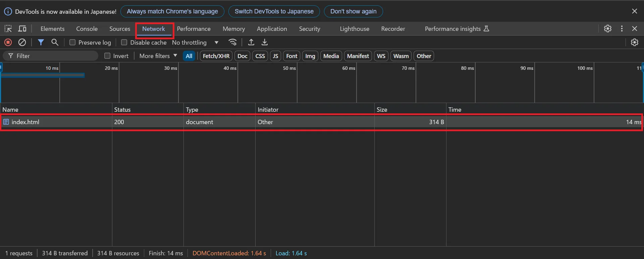Go to the Memory tab
644x259 pixels.
234,29
